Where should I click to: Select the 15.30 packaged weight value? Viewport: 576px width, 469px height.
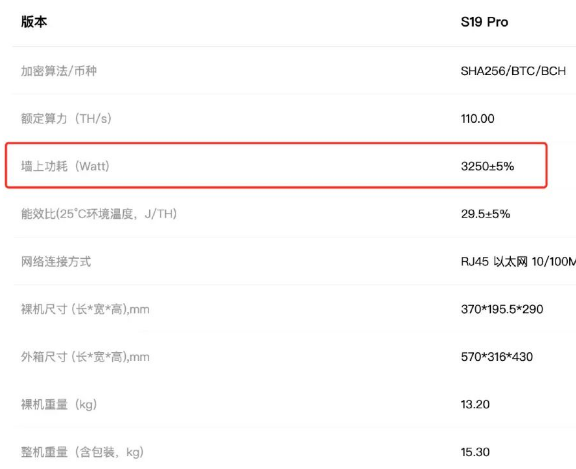coord(475,452)
